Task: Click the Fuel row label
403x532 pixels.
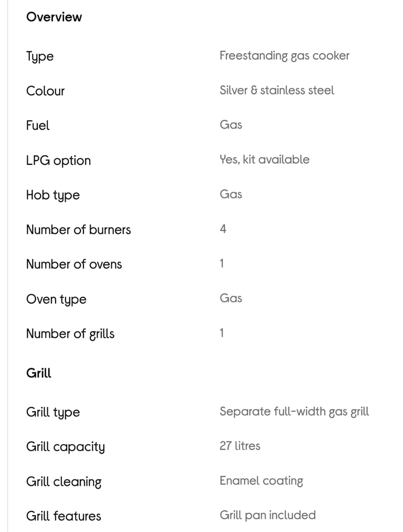Action: (38, 126)
